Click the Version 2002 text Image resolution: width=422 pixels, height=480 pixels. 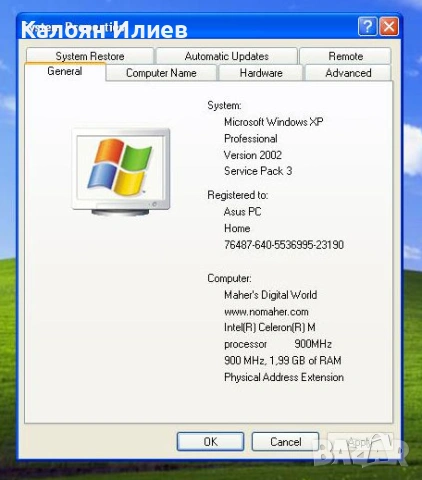click(x=253, y=155)
